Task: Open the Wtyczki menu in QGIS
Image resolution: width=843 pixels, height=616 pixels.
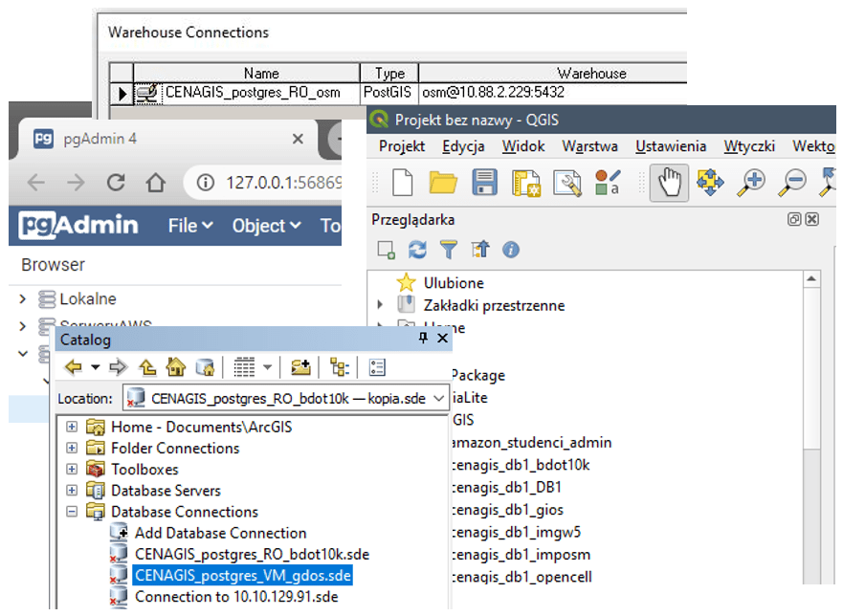Action: click(749, 146)
